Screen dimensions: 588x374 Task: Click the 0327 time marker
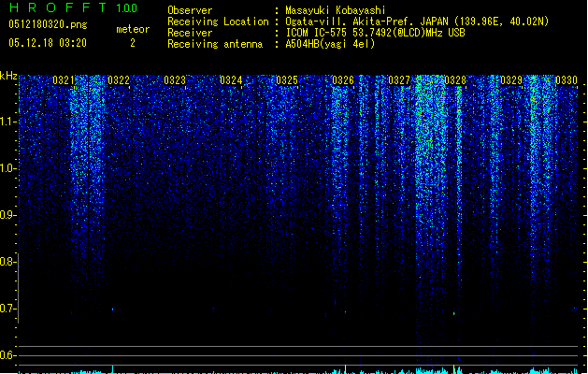click(x=399, y=80)
